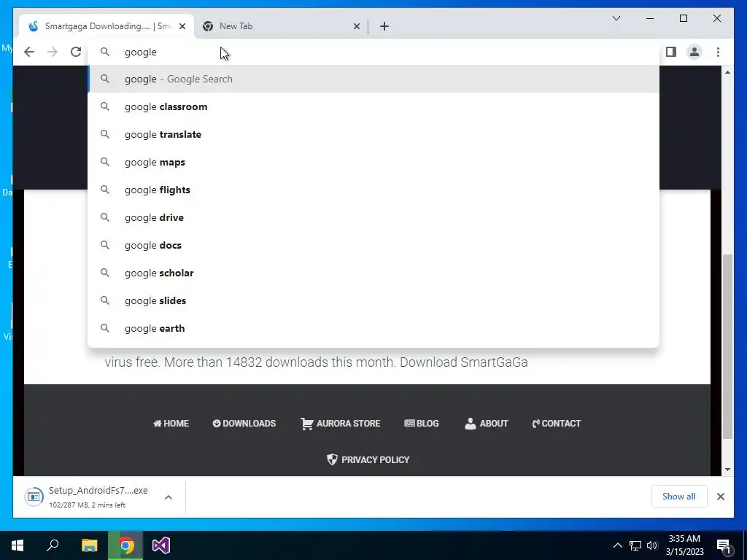Viewport: 747px width, 560px height.
Task: Click magnifier icon in address bar
Action: [x=105, y=52]
